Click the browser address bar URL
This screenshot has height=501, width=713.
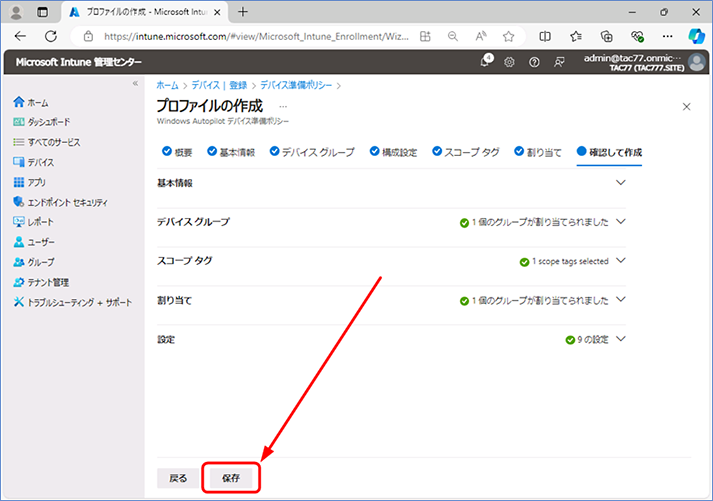coord(256,36)
